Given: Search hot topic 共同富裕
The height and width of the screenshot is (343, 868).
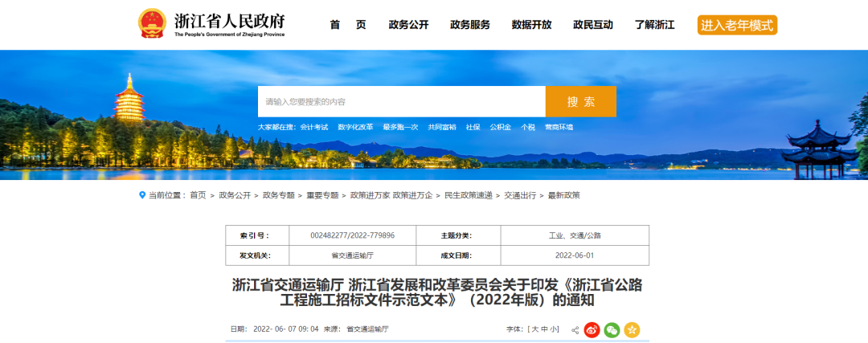Looking at the screenshot, I should click(x=442, y=127).
